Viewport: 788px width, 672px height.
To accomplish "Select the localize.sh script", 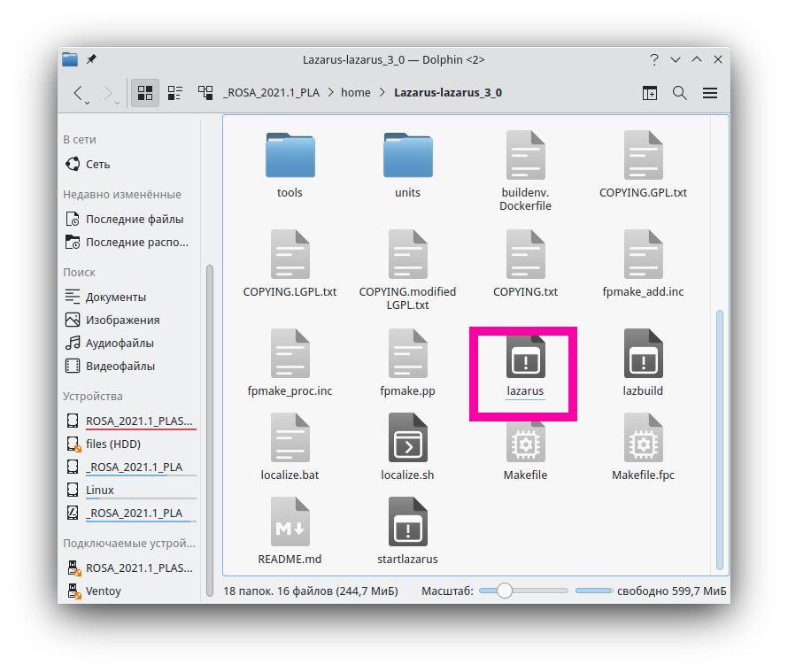I will (407, 447).
